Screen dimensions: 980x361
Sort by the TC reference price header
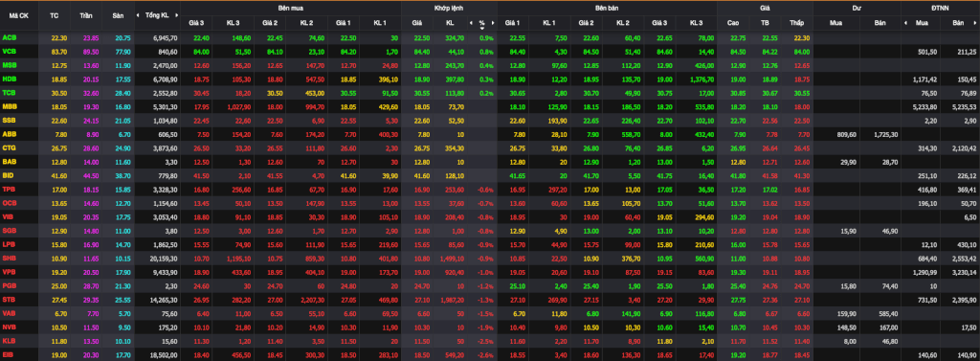click(54, 15)
